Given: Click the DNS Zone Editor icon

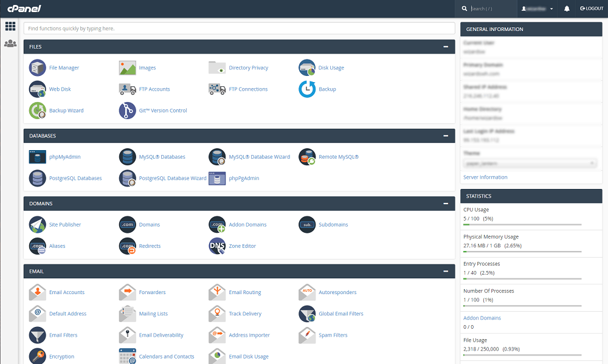Looking at the screenshot, I should [217, 246].
